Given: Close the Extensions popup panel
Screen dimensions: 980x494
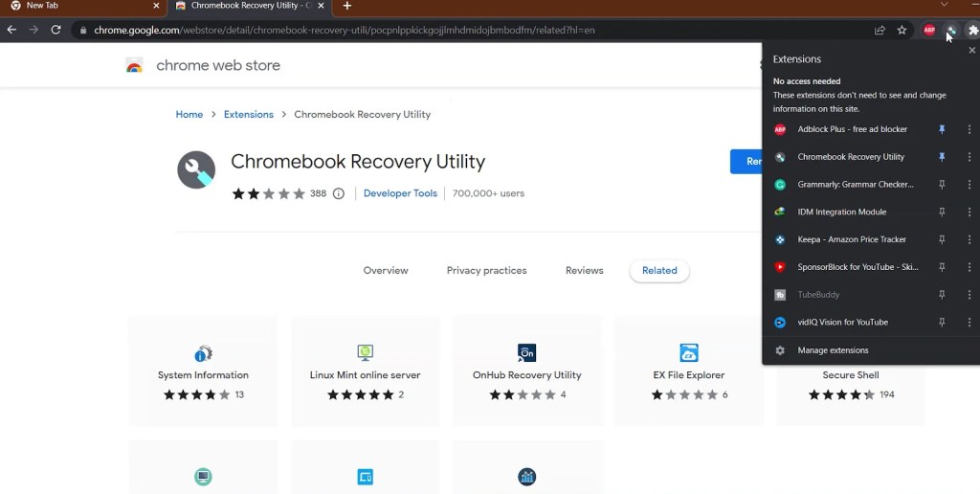Looking at the screenshot, I should pos(972,50).
